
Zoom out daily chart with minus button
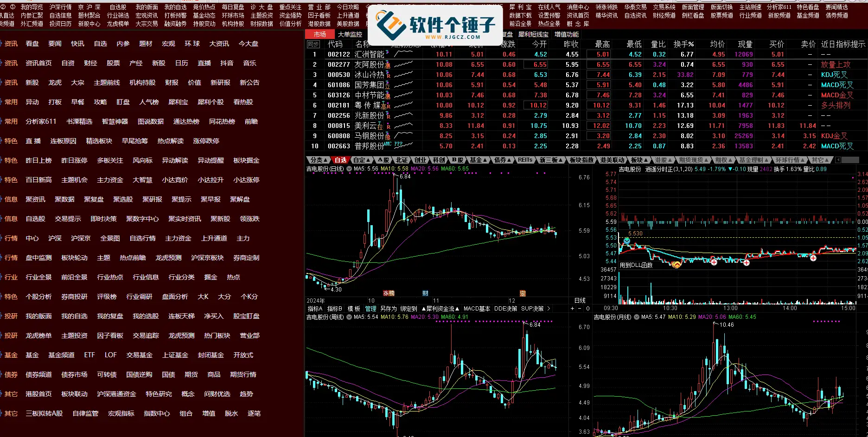click(x=580, y=309)
